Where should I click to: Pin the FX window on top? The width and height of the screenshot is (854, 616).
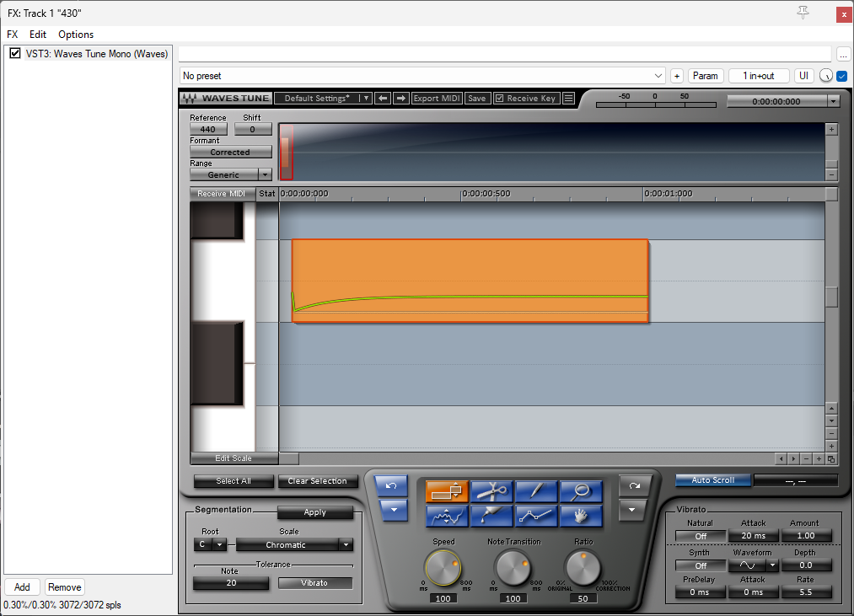[x=803, y=13]
